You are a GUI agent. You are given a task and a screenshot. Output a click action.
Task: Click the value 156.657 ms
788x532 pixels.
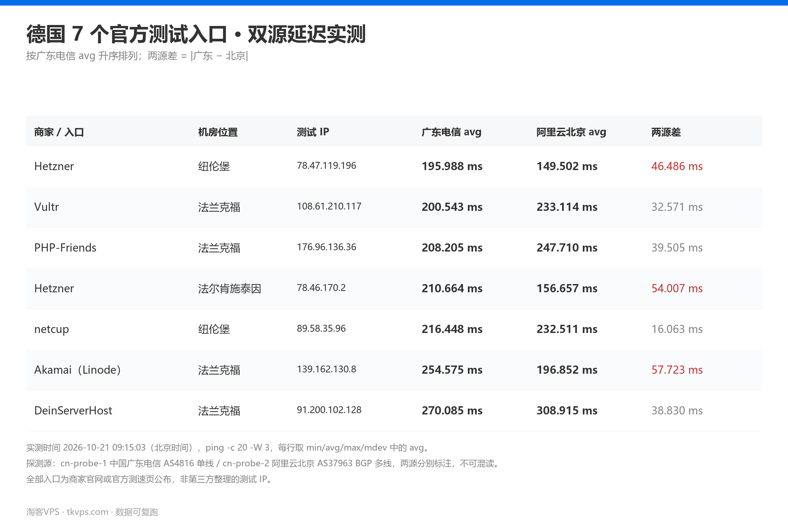click(x=567, y=289)
